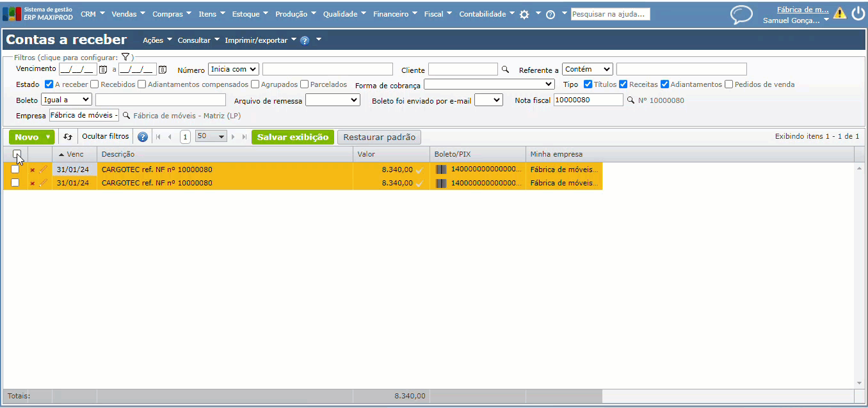Tick the select-all checkbox in grid header
The height and width of the screenshot is (408, 868).
pyautogui.click(x=17, y=153)
